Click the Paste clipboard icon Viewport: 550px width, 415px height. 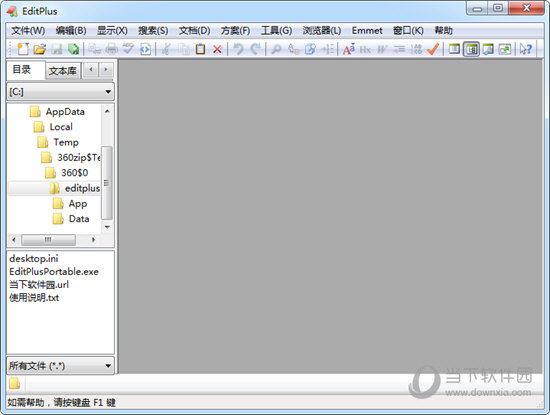(200, 49)
